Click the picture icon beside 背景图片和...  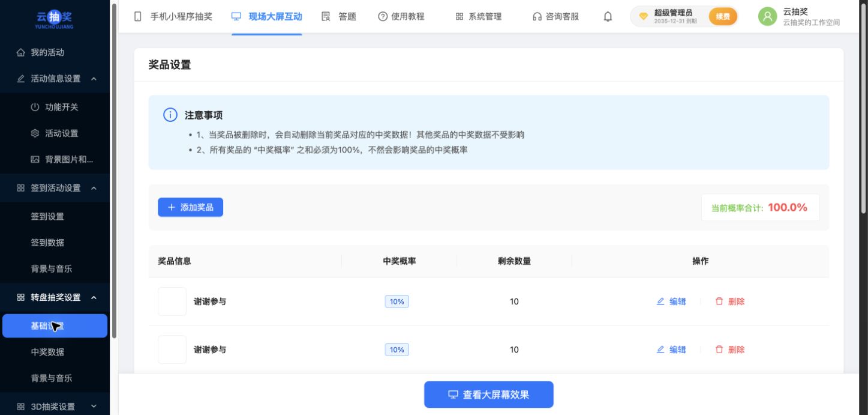(35, 159)
